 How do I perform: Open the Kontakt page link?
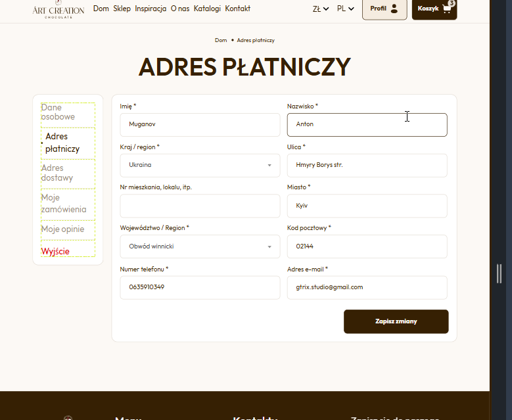[237, 9]
